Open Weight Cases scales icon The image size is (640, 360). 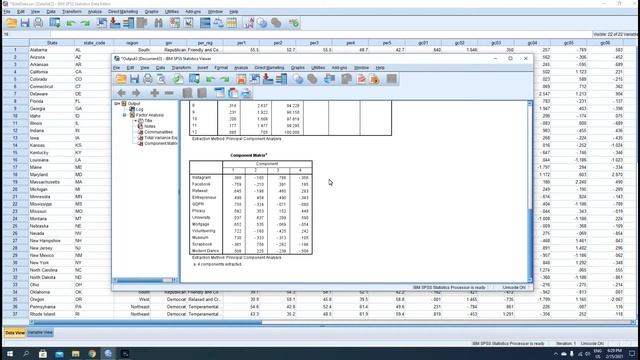218,23
